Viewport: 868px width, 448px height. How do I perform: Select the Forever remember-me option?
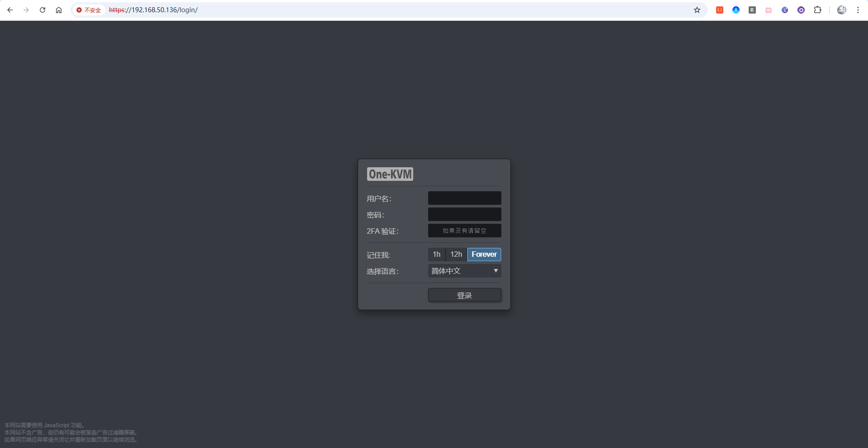click(x=484, y=254)
